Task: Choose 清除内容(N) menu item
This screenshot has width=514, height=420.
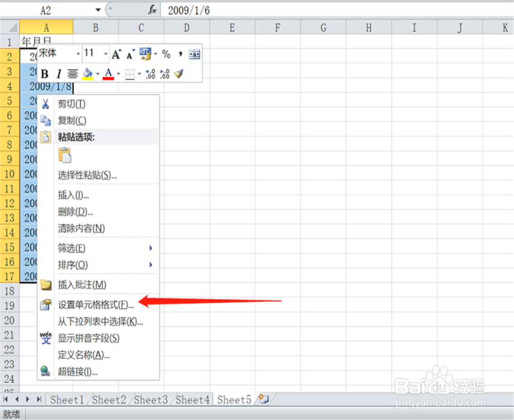Action: [x=98, y=228]
